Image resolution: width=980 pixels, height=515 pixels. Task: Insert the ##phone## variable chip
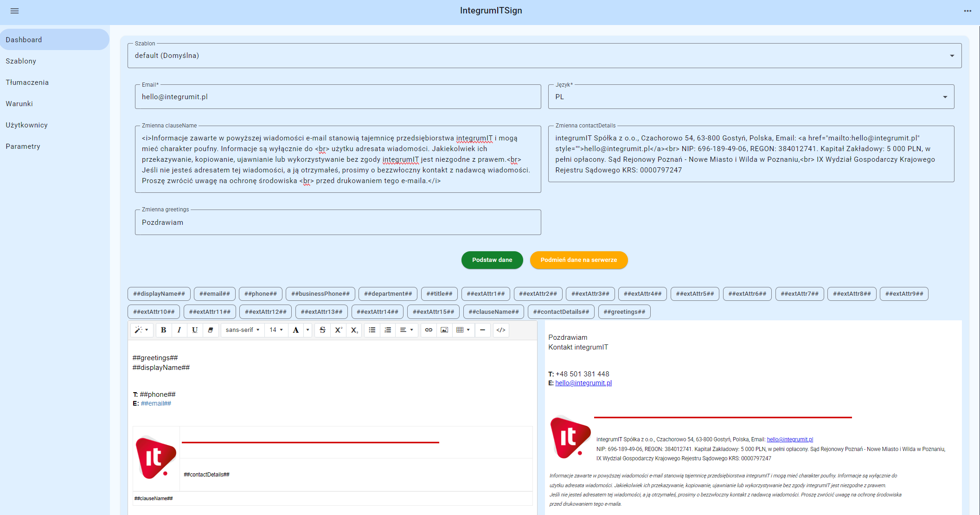[261, 294]
